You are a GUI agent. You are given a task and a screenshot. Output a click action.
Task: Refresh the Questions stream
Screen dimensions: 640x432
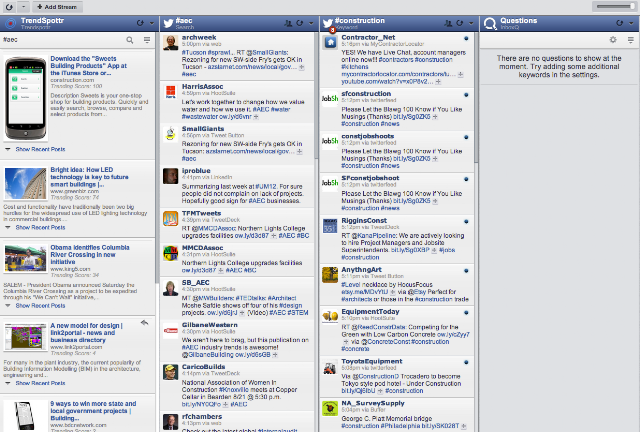coord(620,23)
